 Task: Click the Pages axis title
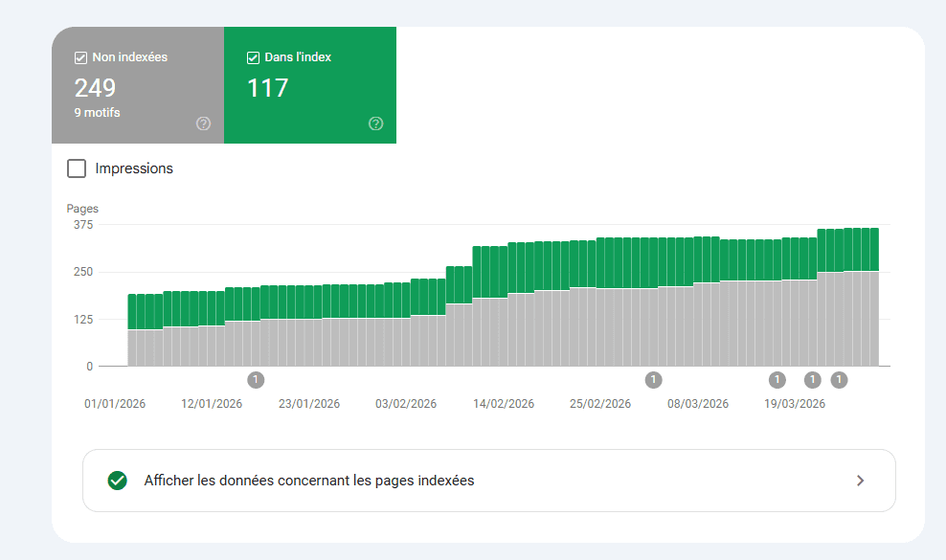pyautogui.click(x=82, y=209)
